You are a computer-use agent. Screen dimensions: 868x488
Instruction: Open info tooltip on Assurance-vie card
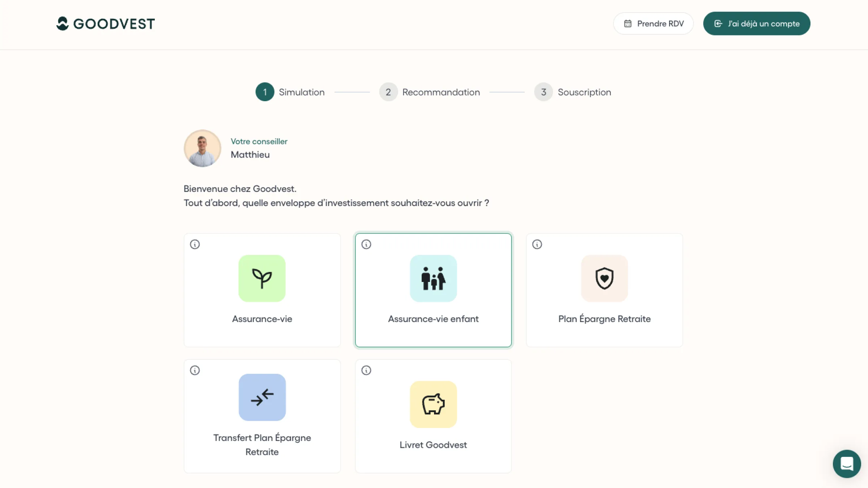(195, 244)
